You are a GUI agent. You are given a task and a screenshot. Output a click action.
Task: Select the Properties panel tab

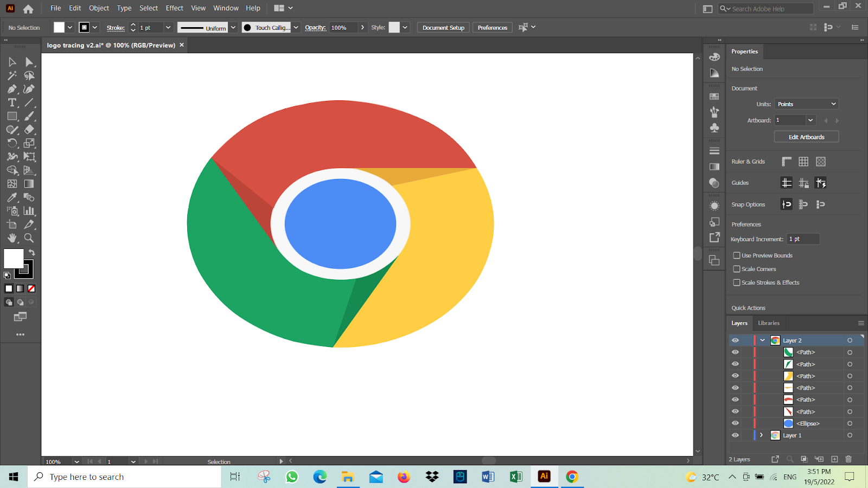[x=744, y=52]
